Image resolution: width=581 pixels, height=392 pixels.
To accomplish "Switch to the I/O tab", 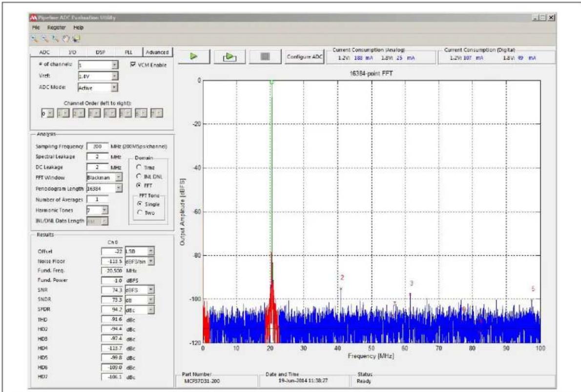I will pyautogui.click(x=72, y=52).
